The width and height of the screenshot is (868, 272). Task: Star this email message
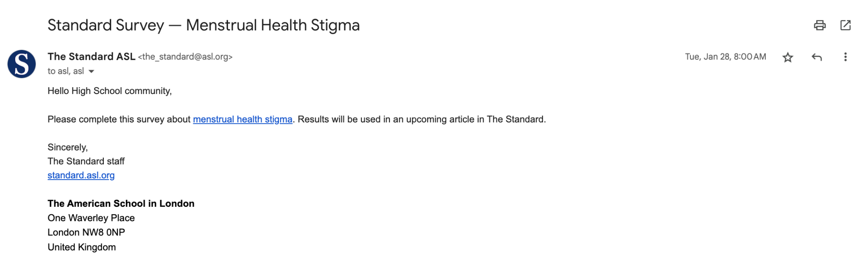point(787,57)
